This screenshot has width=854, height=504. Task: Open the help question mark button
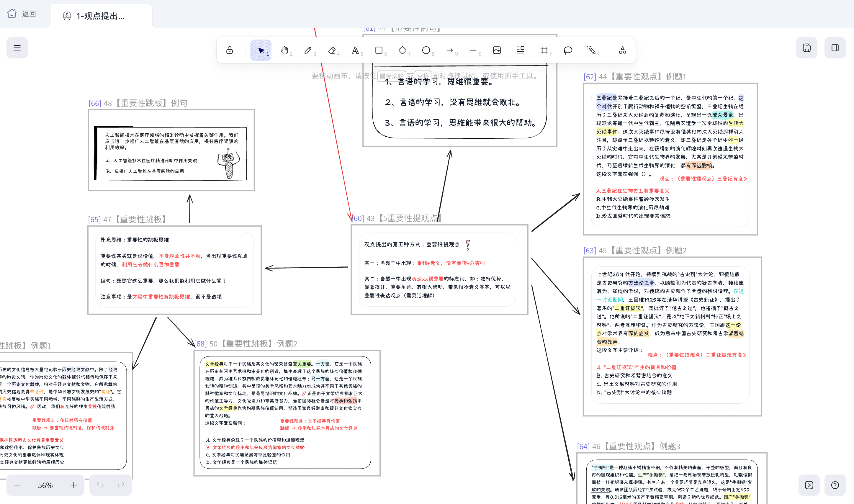pyautogui.click(x=835, y=485)
